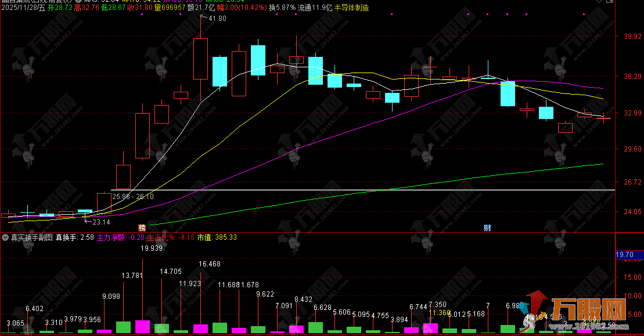Click the 13.781 turnover bar label
Viewport: 644px width, 336px height.
coord(132,275)
